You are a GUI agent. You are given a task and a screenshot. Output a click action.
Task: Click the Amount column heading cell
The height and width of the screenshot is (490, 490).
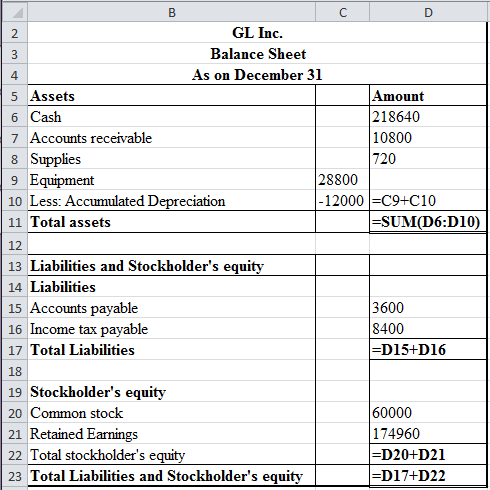[x=428, y=96]
